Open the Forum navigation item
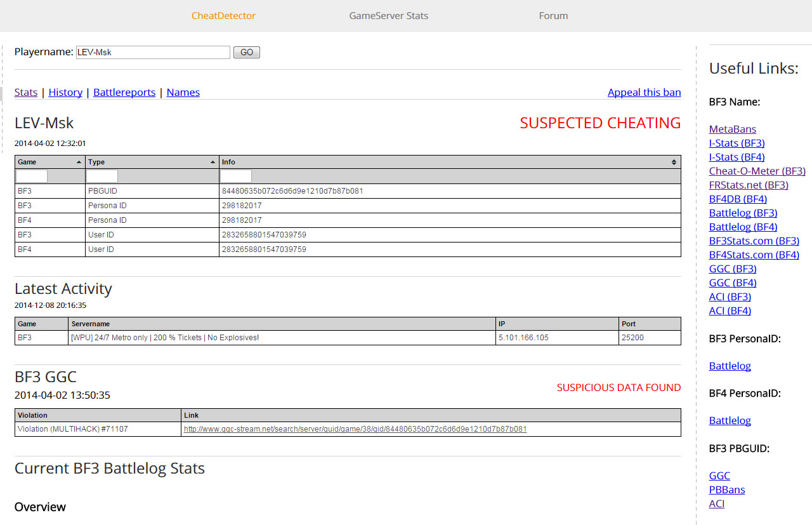 pos(553,16)
